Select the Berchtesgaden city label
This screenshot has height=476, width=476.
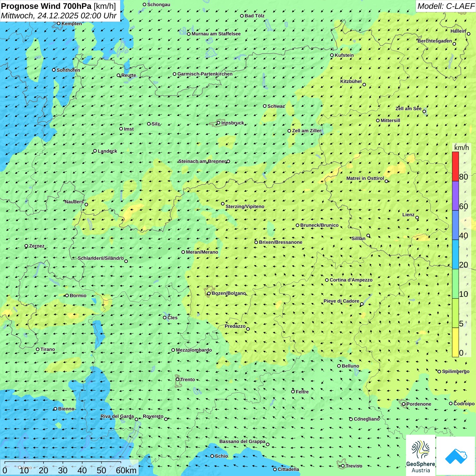[435, 41]
